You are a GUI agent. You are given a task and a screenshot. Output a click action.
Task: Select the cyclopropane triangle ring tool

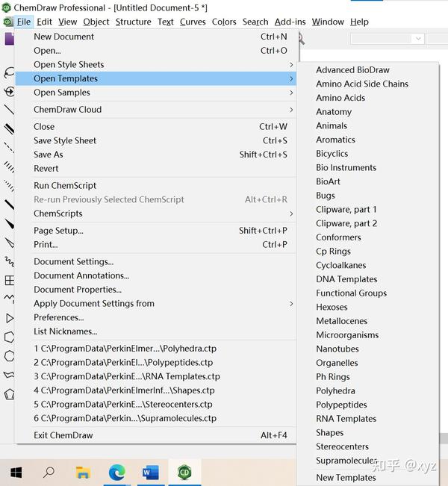tap(9, 319)
